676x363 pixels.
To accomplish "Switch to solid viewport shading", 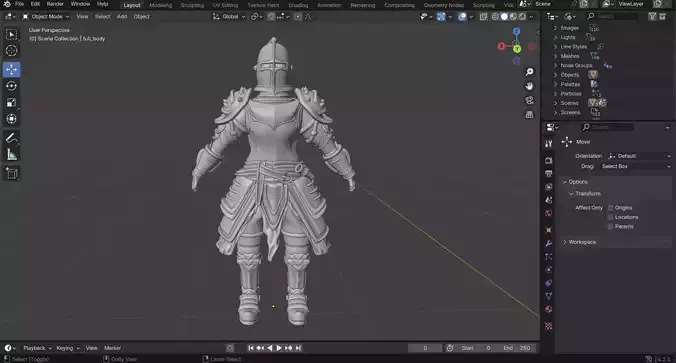I will 504,16.
